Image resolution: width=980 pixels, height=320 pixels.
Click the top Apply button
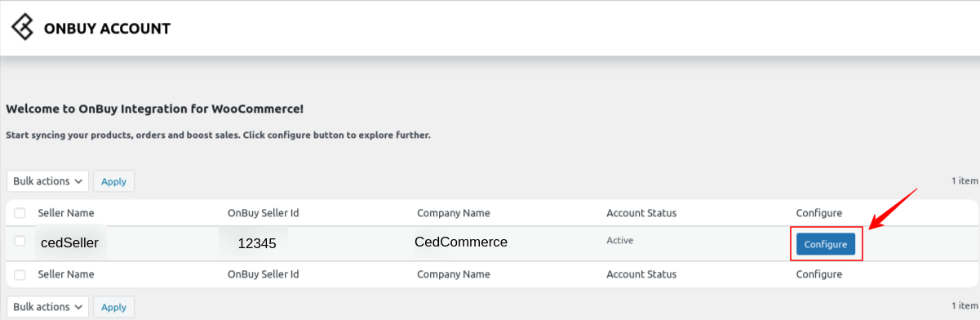click(x=113, y=181)
